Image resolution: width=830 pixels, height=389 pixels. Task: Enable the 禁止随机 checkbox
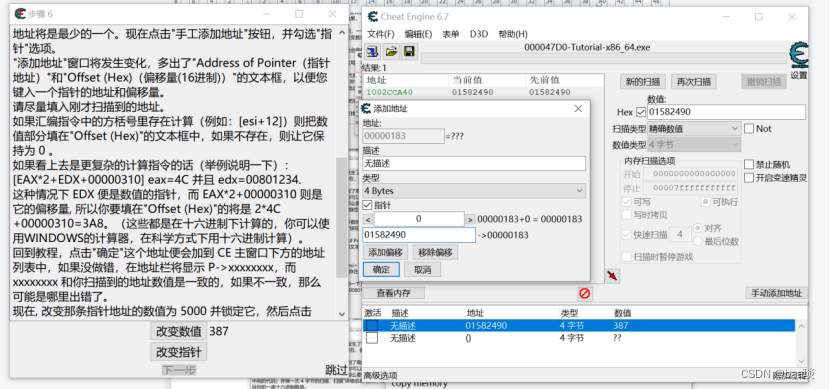(x=749, y=165)
